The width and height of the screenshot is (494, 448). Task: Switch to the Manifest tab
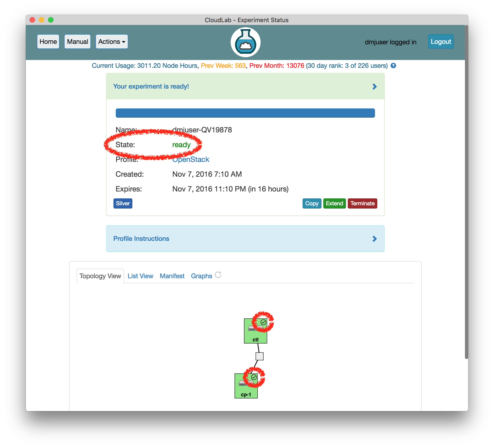(172, 276)
